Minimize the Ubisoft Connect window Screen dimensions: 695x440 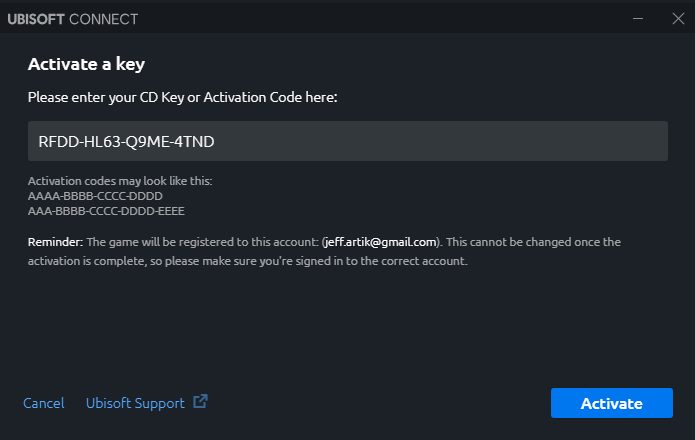point(638,19)
